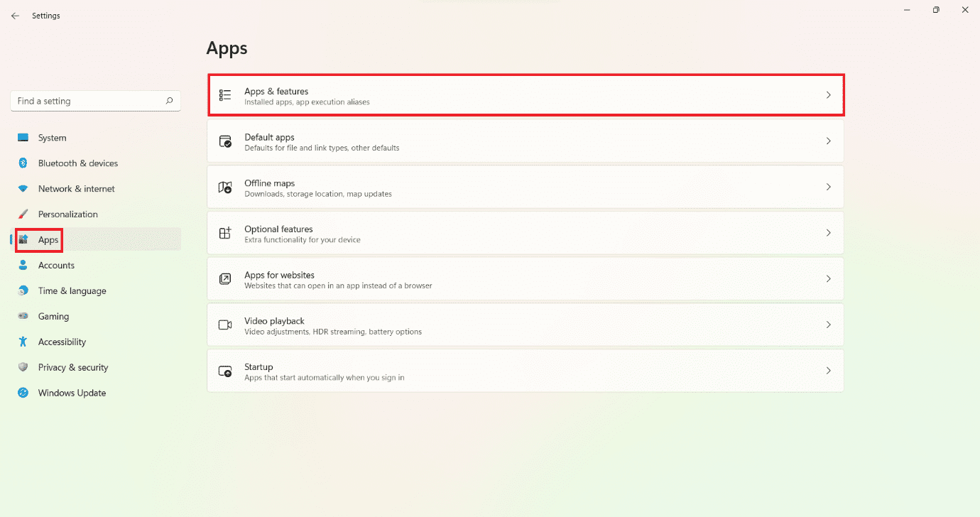
Task: Go back using the back arrow
Action: (x=15, y=16)
